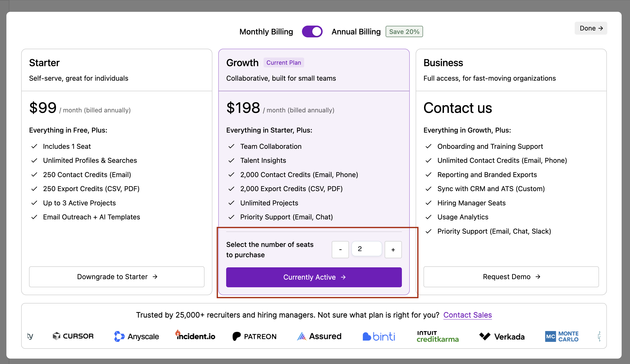The height and width of the screenshot is (364, 630).
Task: Open the Contact Sales link
Action: (x=468, y=315)
